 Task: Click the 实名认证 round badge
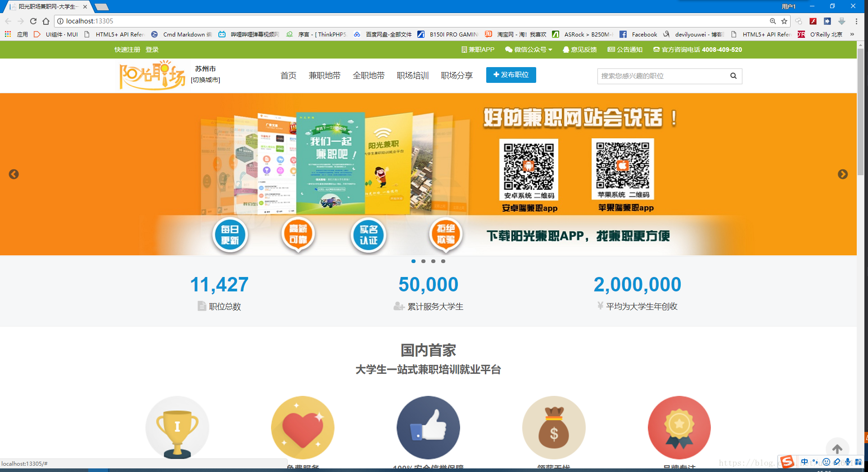coord(368,235)
